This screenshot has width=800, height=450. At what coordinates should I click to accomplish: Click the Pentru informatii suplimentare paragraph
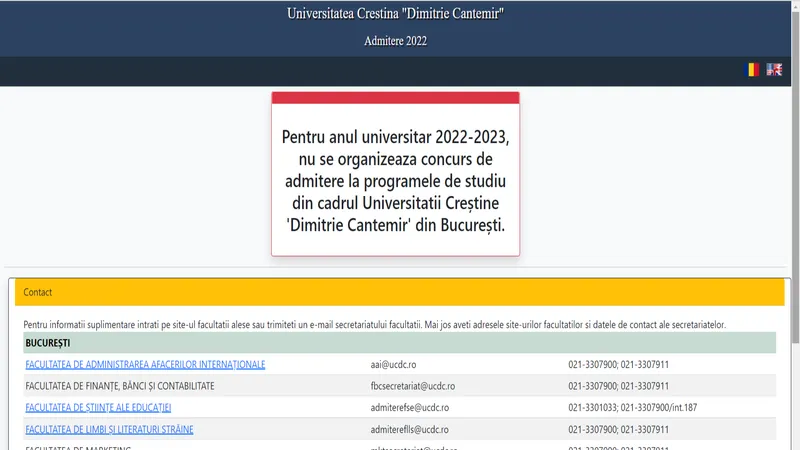[374, 324]
